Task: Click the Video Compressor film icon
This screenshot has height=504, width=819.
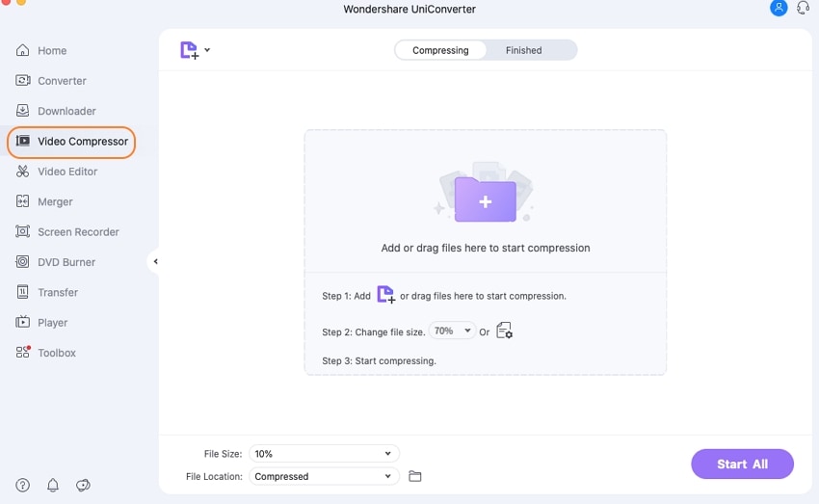Action: pyautogui.click(x=22, y=141)
